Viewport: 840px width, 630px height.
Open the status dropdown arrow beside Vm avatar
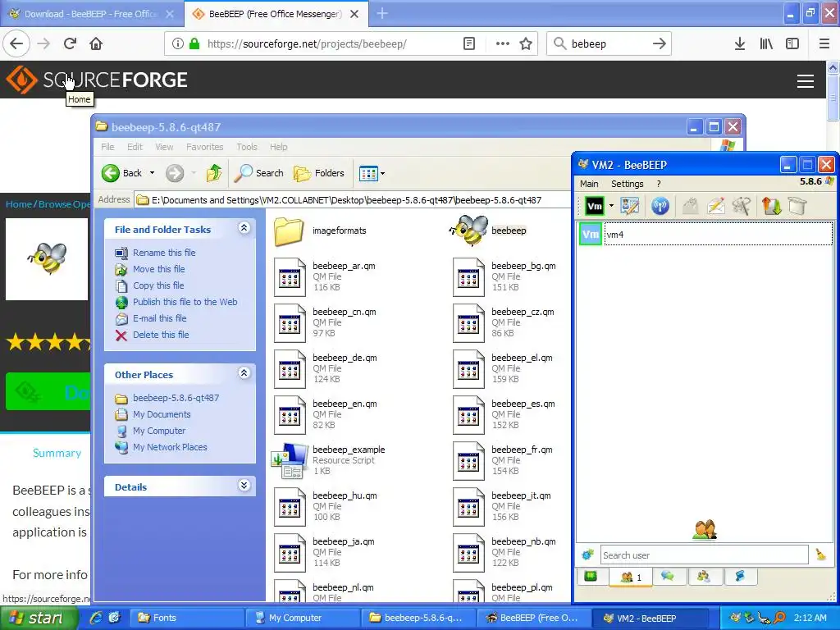(611, 206)
